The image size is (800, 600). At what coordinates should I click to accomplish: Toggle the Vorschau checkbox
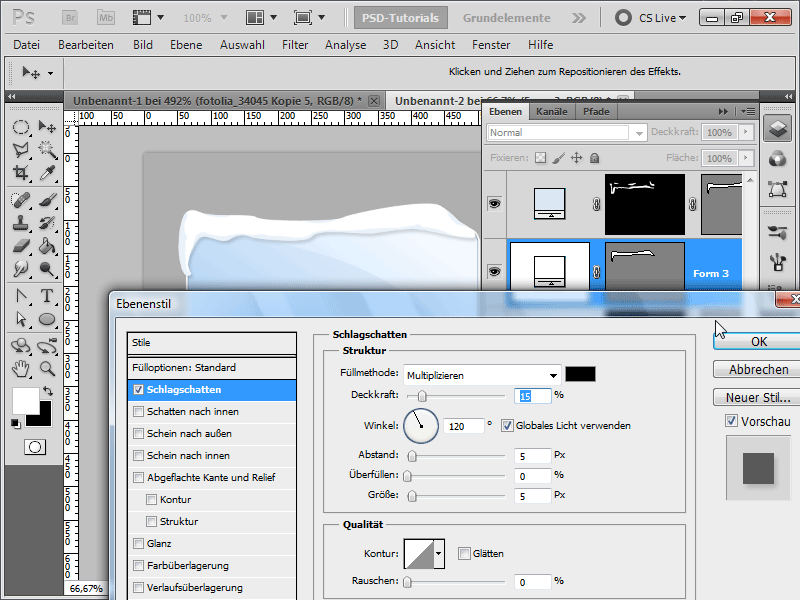(731, 421)
